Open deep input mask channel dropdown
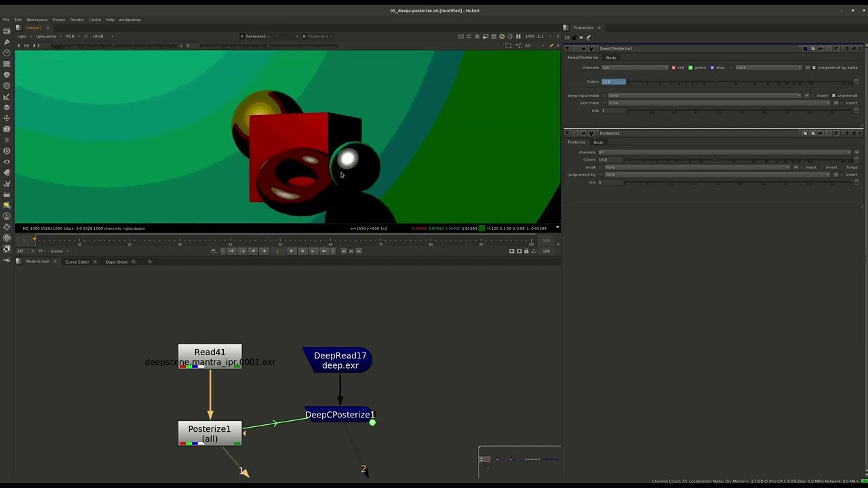Viewport: 868px width, 488px height. tap(704, 96)
